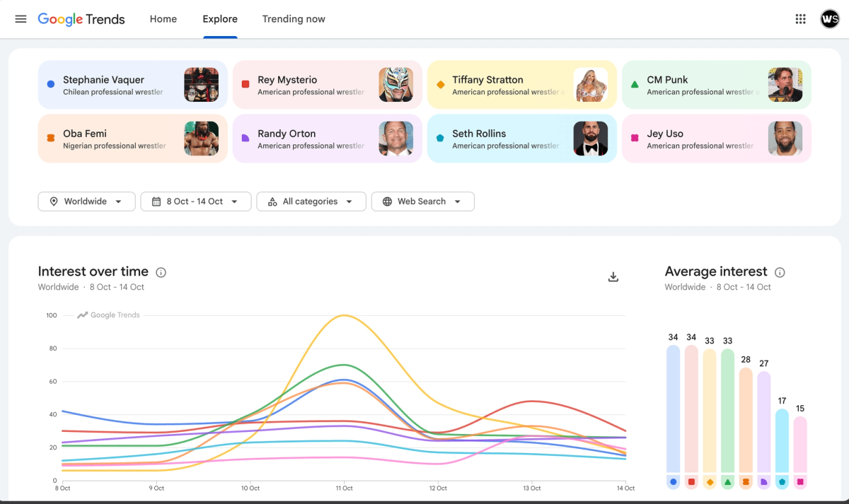This screenshot has width=849, height=504.
Task: Click the Jey Uso name text
Action: point(665,134)
